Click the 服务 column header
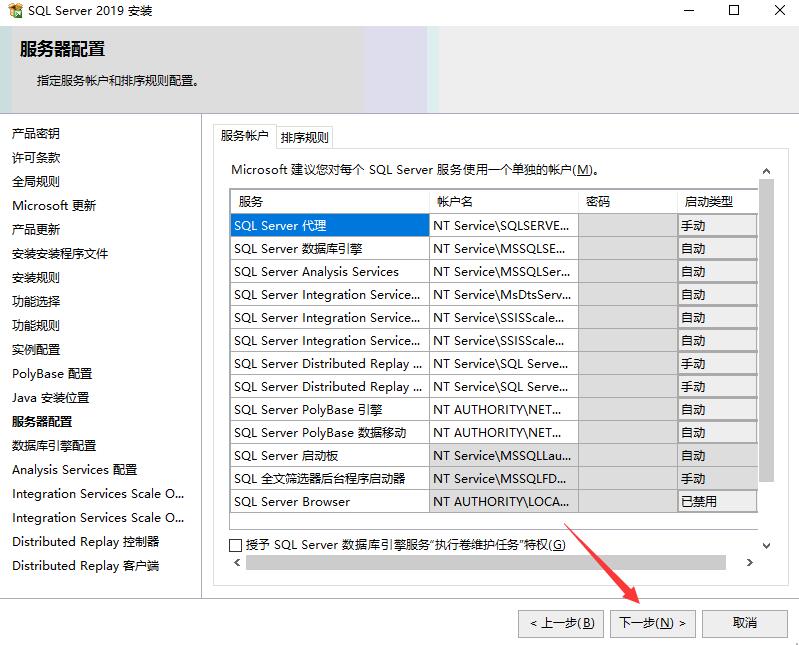 click(x=330, y=202)
